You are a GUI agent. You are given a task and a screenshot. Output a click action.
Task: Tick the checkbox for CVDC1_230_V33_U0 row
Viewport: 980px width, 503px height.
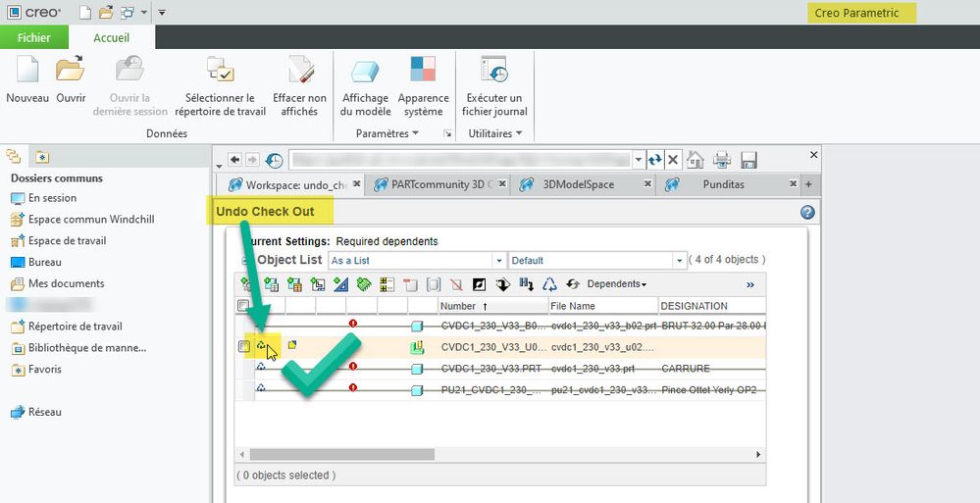coord(244,346)
